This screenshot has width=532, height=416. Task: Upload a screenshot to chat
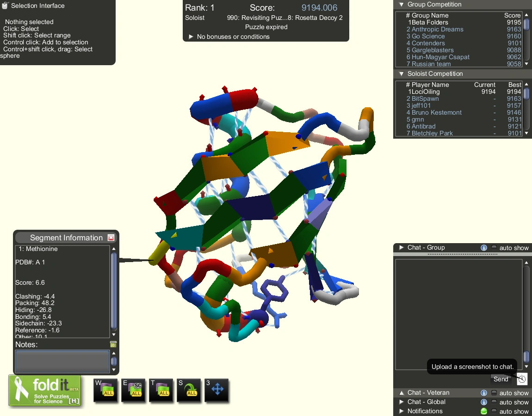pyautogui.click(x=522, y=379)
